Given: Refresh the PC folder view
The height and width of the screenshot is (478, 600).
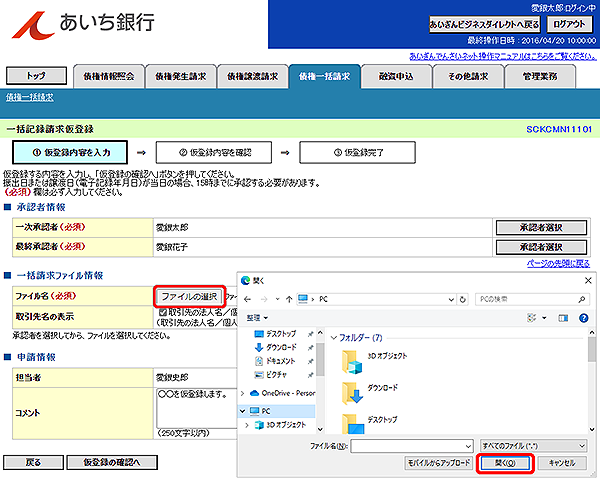Looking at the screenshot, I should point(463,299).
